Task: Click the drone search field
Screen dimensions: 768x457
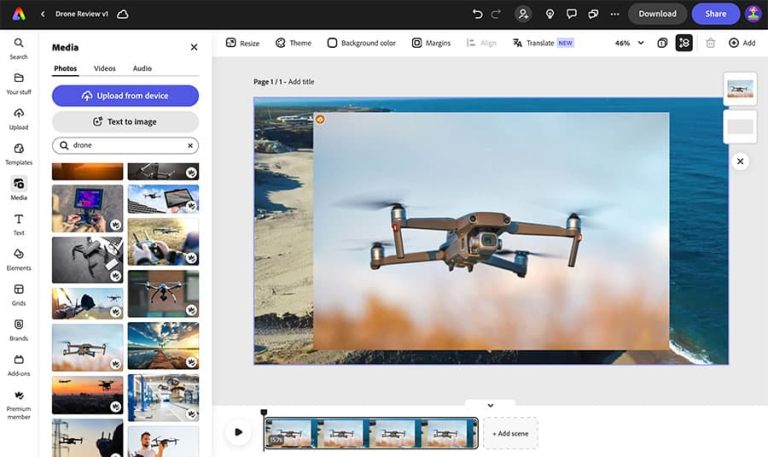Action: point(125,145)
